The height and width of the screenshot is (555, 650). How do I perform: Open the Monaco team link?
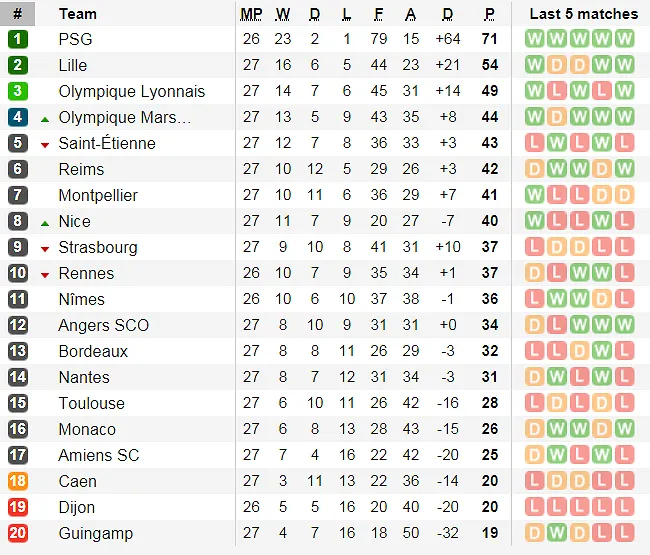[x=87, y=429]
